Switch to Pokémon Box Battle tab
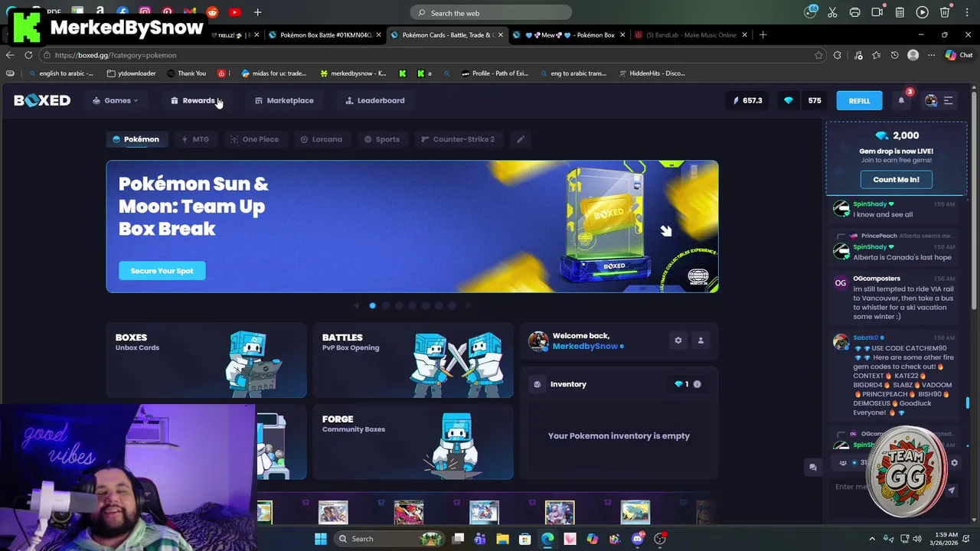The width and height of the screenshot is (980, 551). click(325, 34)
